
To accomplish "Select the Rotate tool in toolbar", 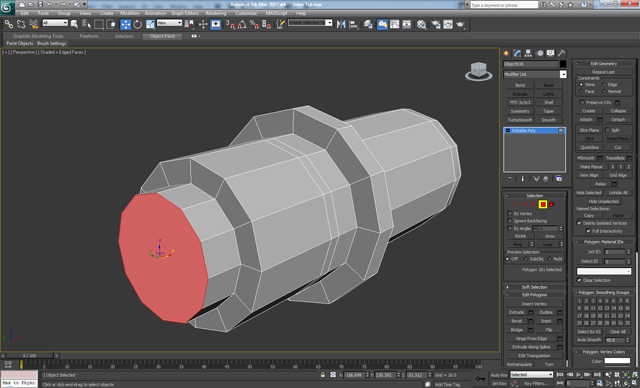I will pyautogui.click(x=138, y=24).
